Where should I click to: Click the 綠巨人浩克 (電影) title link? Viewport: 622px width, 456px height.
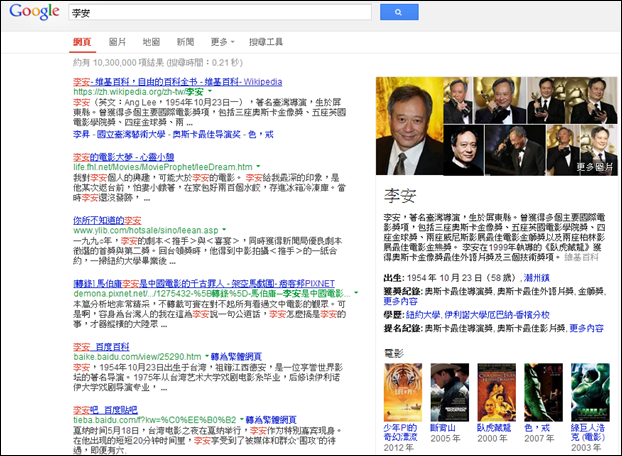coord(588,432)
